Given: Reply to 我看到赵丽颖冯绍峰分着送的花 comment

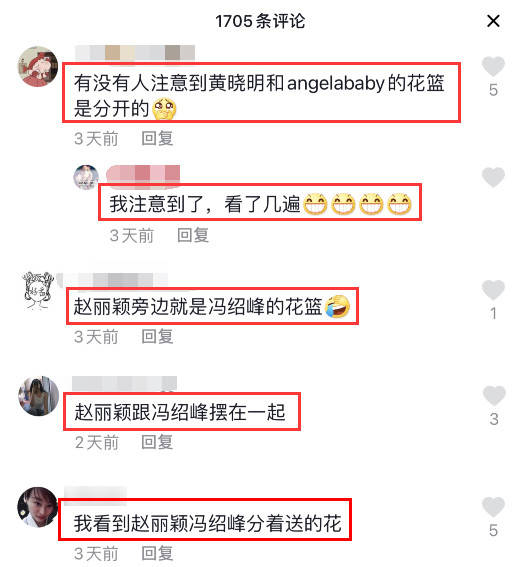Looking at the screenshot, I should click(157, 553).
